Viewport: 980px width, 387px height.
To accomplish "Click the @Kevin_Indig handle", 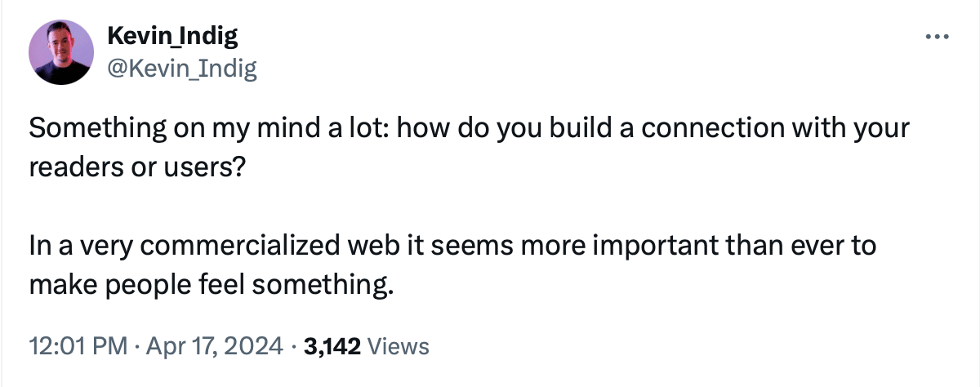I will (x=182, y=69).
